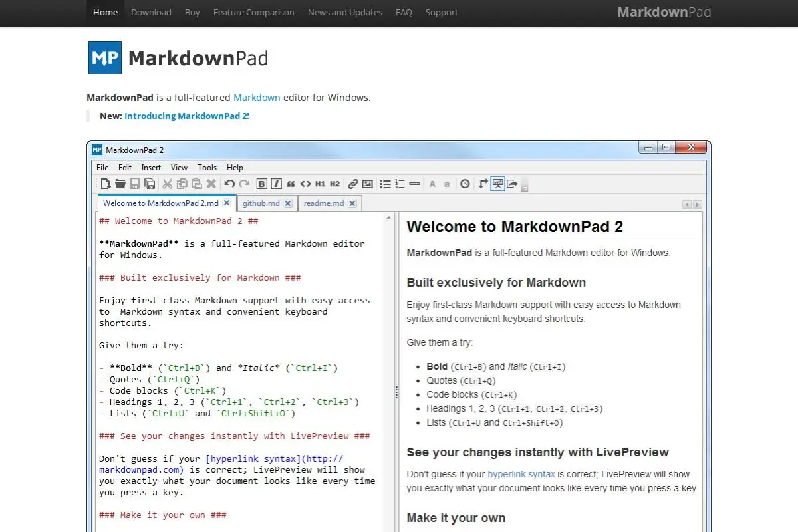The height and width of the screenshot is (532, 798).
Task: Apply bold formatting with the B icon
Action: pos(261,184)
